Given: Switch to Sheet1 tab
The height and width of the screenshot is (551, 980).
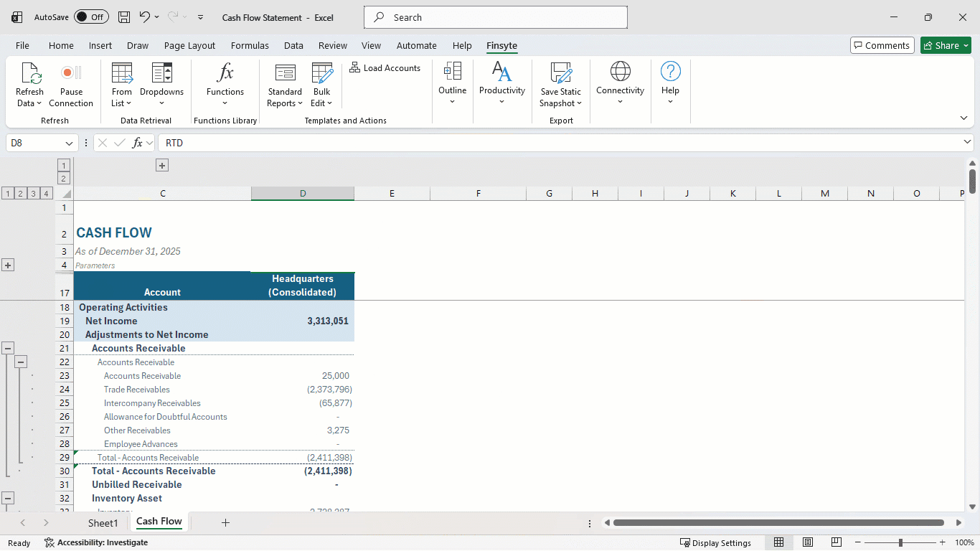Looking at the screenshot, I should coord(103,523).
